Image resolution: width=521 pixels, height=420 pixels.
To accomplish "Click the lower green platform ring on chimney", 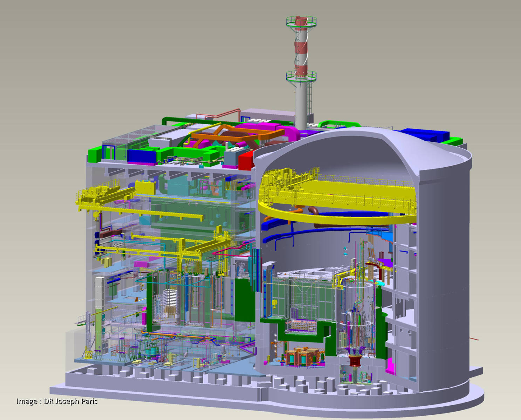I will [x=301, y=76].
